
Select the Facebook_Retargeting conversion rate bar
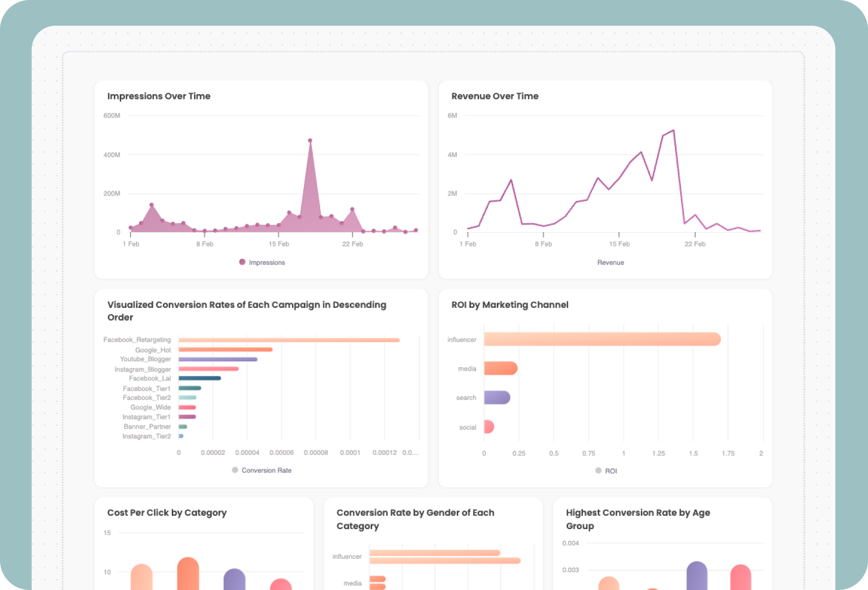pyautogui.click(x=289, y=340)
